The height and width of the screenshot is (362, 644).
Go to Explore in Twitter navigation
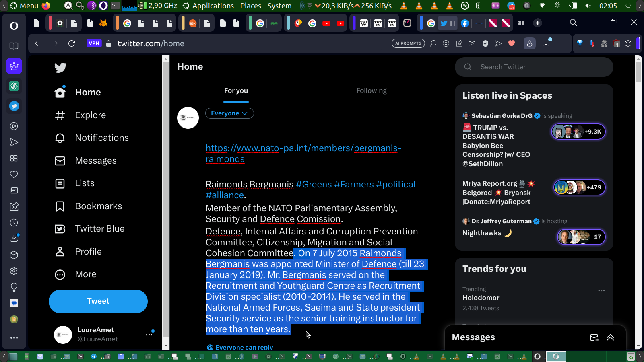[x=80, y=115]
